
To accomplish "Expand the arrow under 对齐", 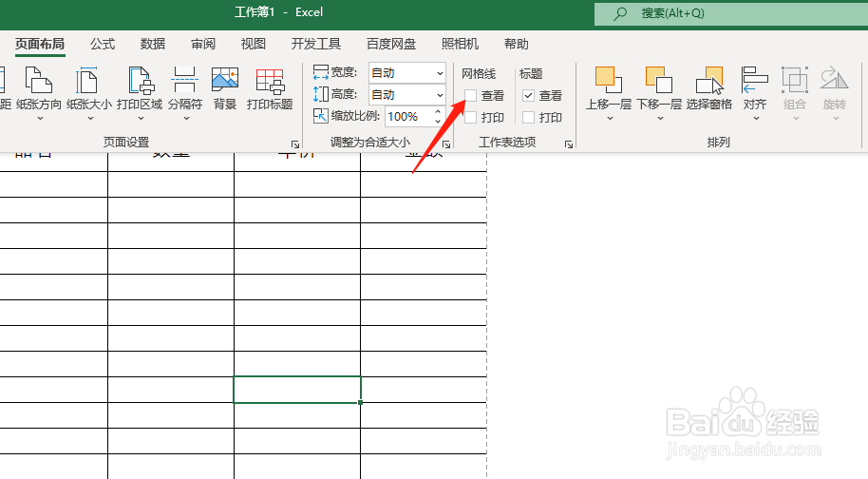I will [756, 118].
